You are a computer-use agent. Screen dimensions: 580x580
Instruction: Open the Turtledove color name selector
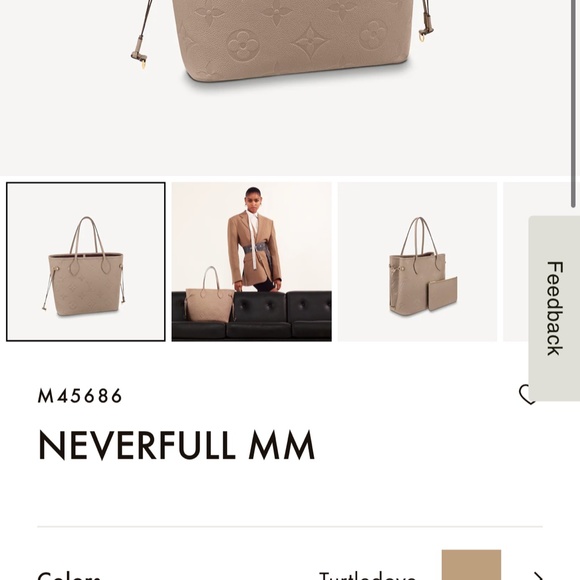[x=367, y=576]
